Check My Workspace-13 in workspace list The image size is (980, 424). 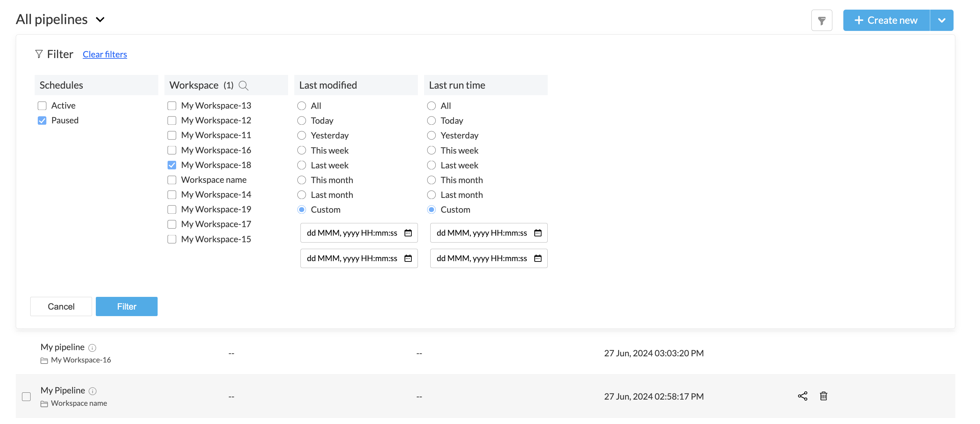(x=172, y=106)
